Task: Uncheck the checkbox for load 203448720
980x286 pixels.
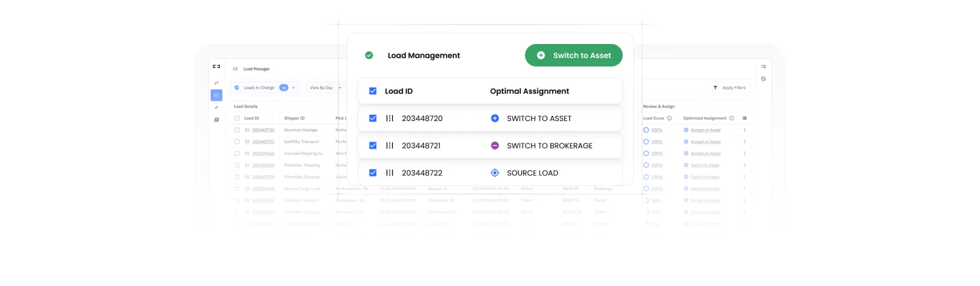Action: click(373, 118)
